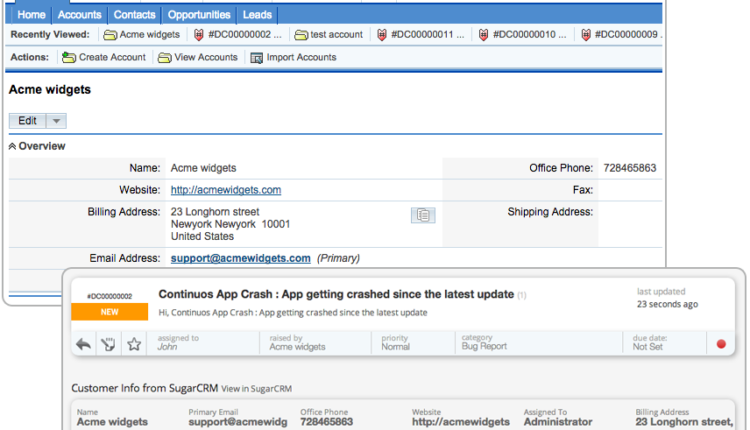
Task: Open the Edit dropdown arrow
Action: tap(57, 121)
